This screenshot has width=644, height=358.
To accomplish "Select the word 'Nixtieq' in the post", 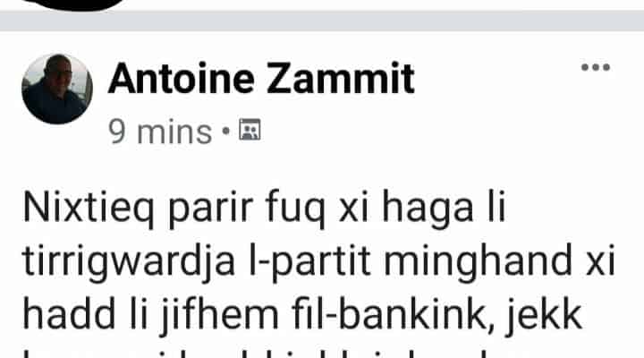I will click(x=89, y=209).
